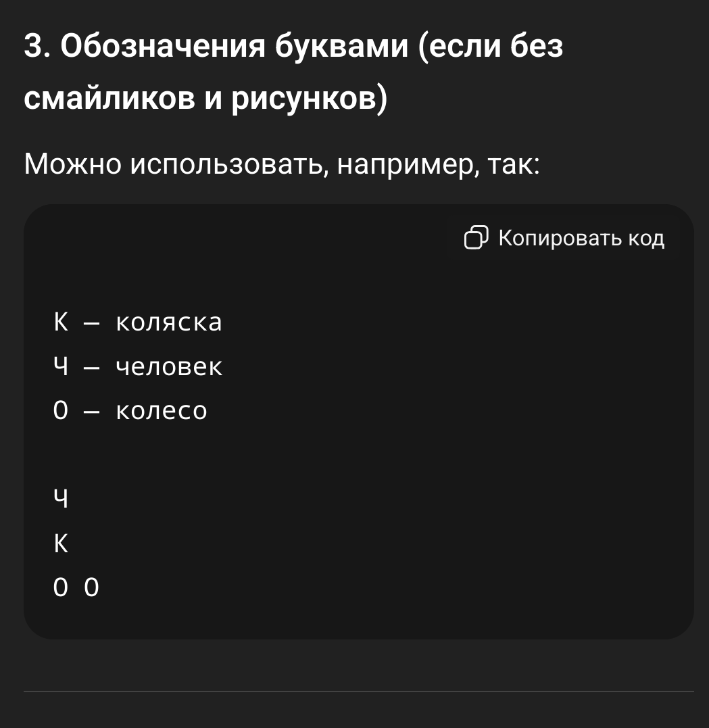709x728 pixels.
Task: Click the word "коляска" in the code block
Action: point(169,322)
